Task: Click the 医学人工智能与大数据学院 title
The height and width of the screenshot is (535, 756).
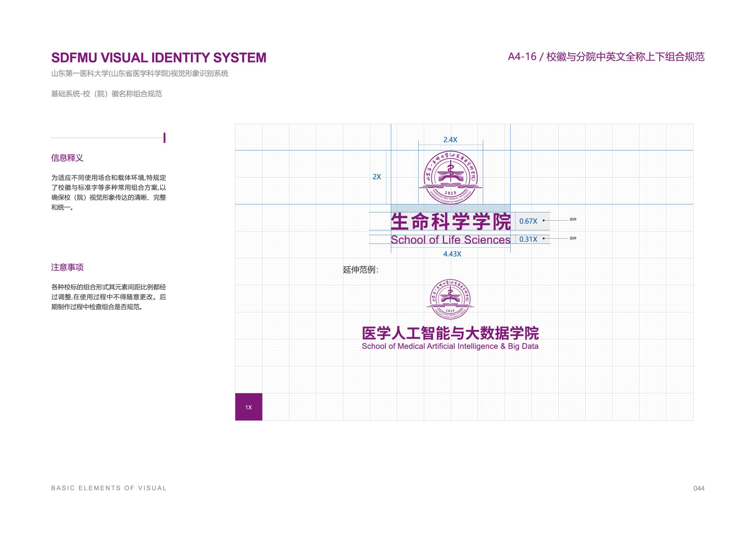Action: (x=450, y=333)
